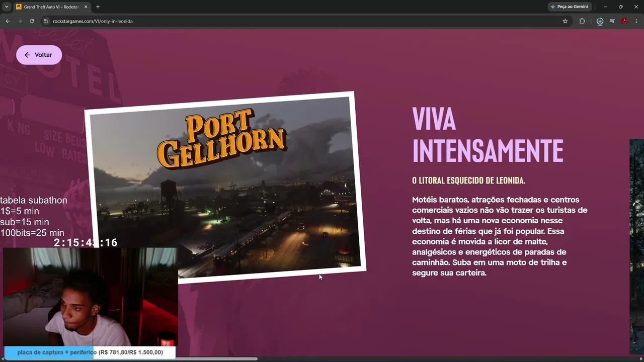
Task: Click the horizontal page scrollbar
Action: tap(131, 358)
